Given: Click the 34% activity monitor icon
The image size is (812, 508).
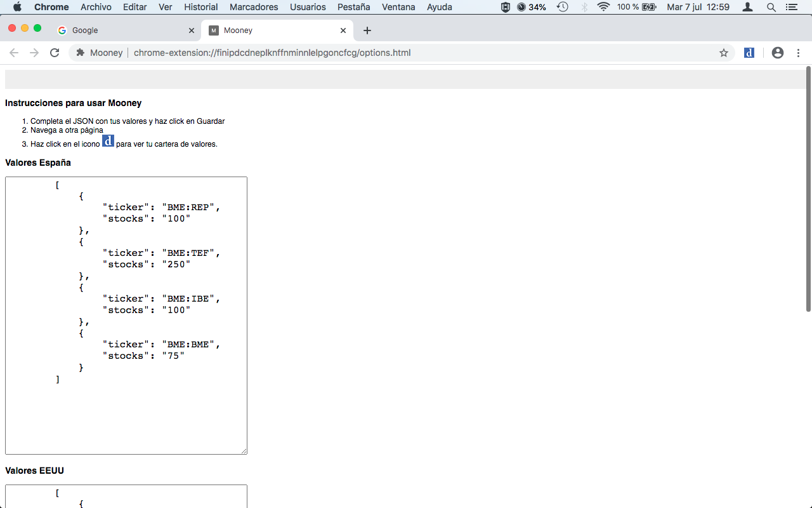Looking at the screenshot, I should pyautogui.click(x=532, y=7).
